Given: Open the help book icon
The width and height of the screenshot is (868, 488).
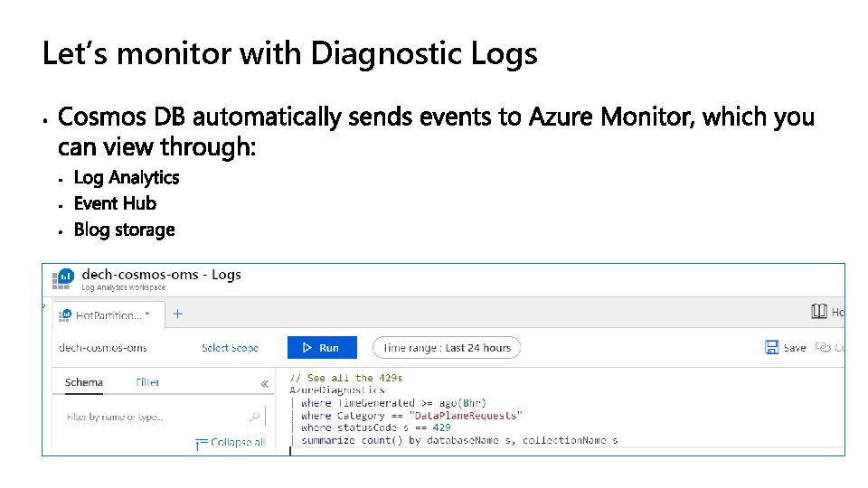Looking at the screenshot, I should 819,312.
